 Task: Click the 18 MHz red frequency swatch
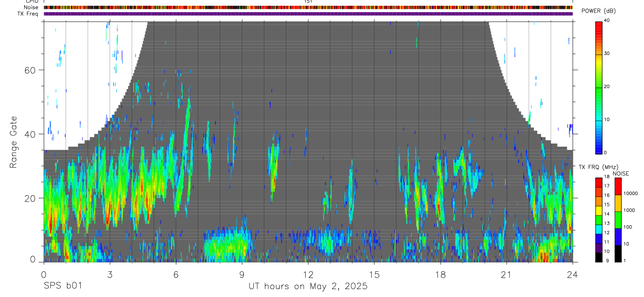point(598,180)
